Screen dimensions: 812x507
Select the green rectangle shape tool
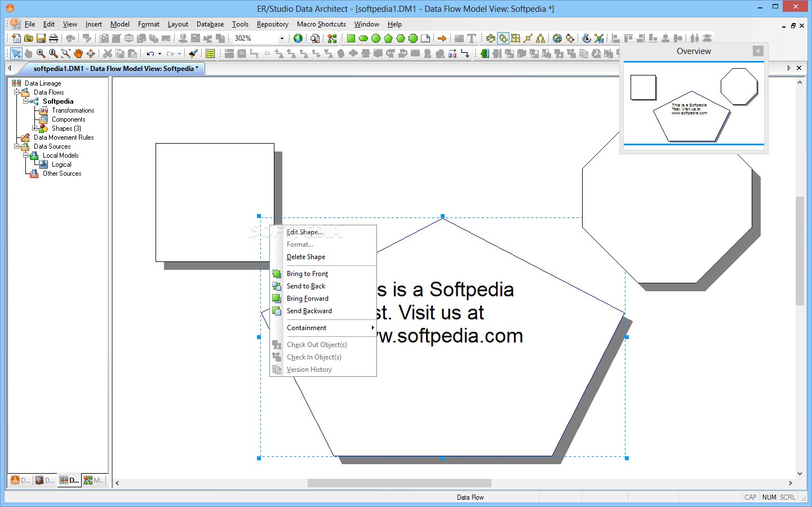pyautogui.click(x=351, y=38)
